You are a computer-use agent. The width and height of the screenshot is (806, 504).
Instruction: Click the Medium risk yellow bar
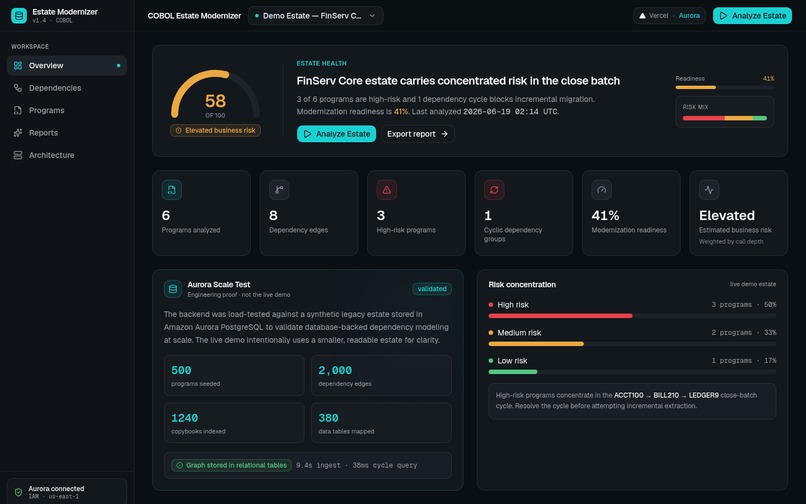536,344
